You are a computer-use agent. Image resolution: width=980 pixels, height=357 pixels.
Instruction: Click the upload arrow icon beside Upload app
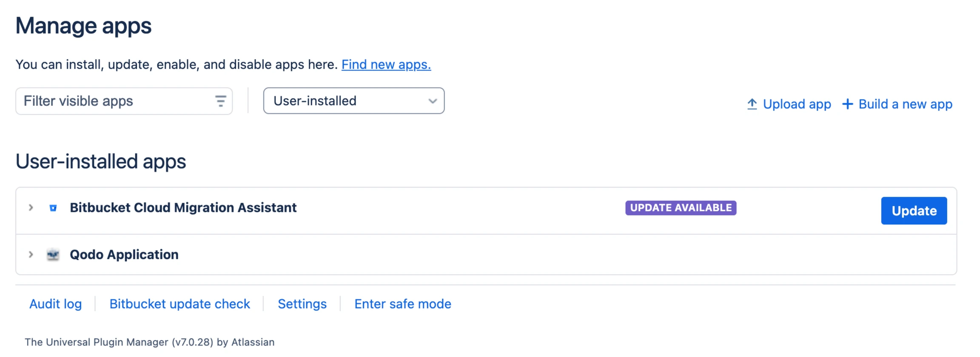(752, 104)
